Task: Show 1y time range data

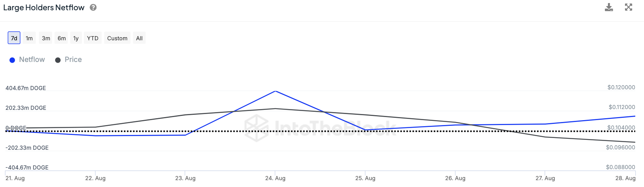Action: coord(76,38)
